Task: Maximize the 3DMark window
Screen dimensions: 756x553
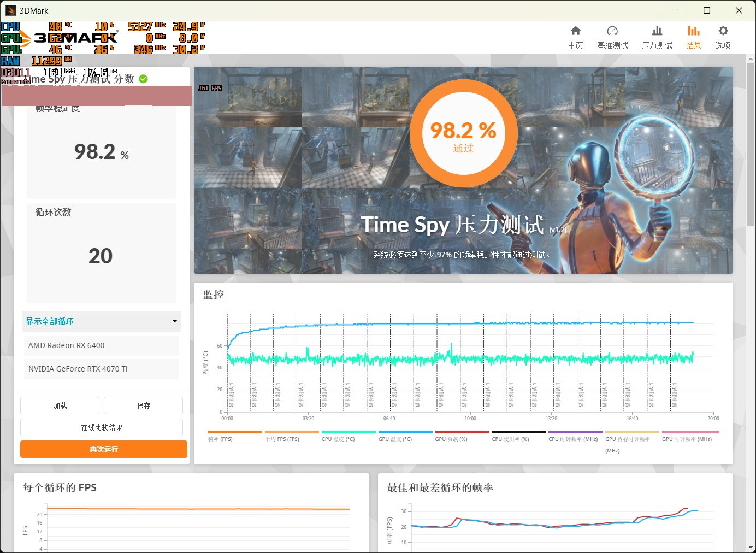Action: (x=707, y=10)
